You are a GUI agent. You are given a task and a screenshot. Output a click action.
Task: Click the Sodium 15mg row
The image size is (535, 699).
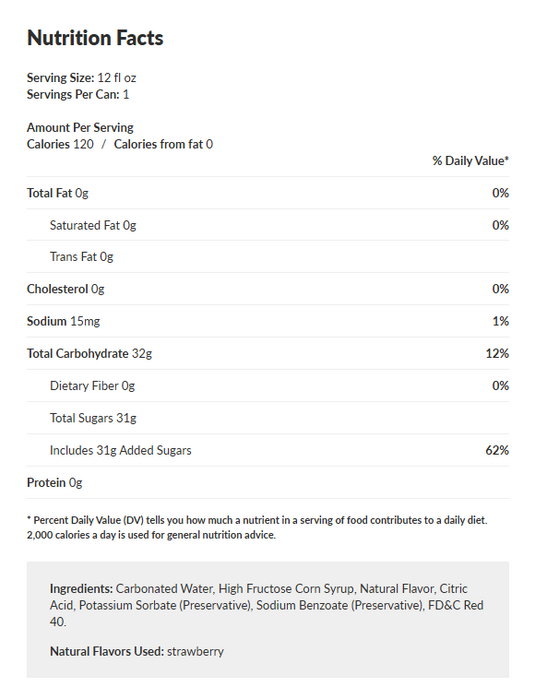[268, 321]
